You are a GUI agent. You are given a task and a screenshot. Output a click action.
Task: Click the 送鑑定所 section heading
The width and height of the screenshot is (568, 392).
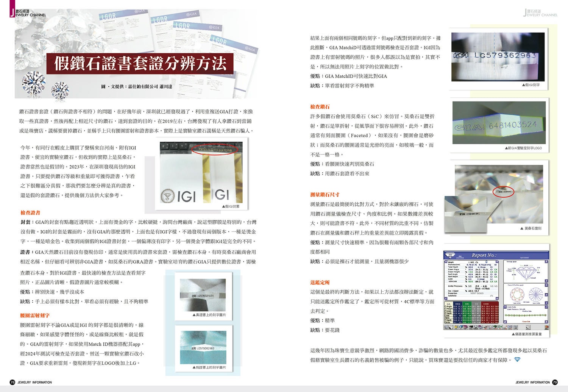coord(320,283)
